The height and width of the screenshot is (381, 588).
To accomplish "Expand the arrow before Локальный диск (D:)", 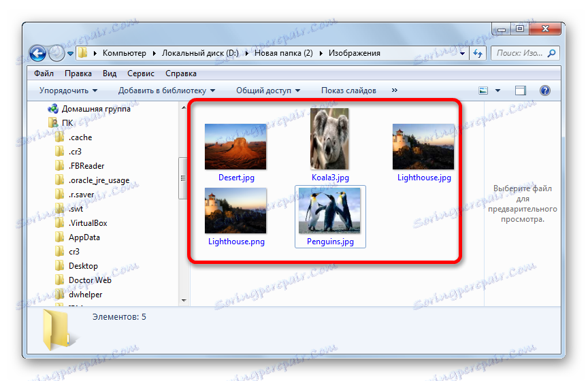I will [x=154, y=54].
